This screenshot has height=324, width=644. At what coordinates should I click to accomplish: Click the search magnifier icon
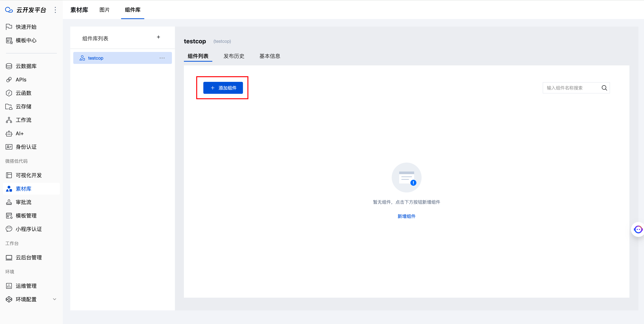pyautogui.click(x=604, y=88)
